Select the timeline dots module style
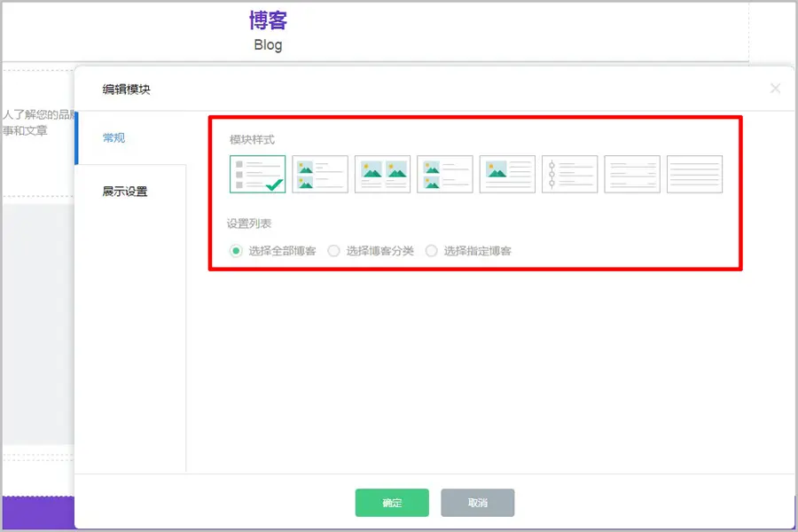 (x=569, y=175)
